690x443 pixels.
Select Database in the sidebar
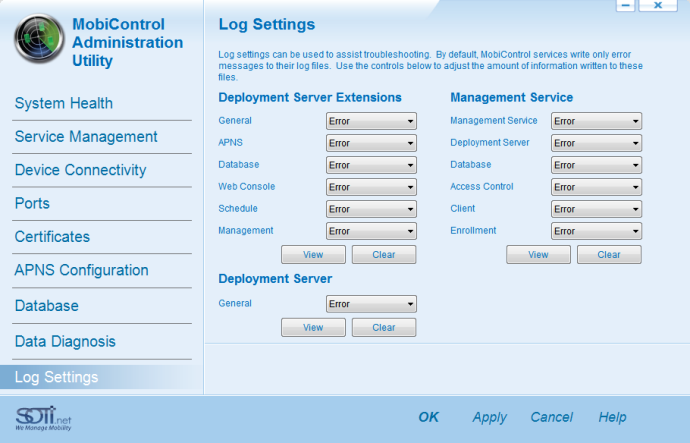pos(47,306)
